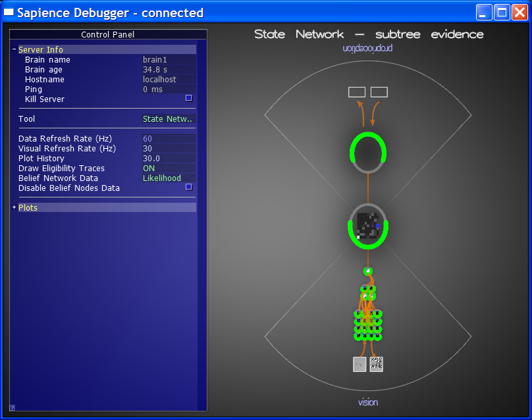Click the Control Panel title header

[x=108, y=35]
